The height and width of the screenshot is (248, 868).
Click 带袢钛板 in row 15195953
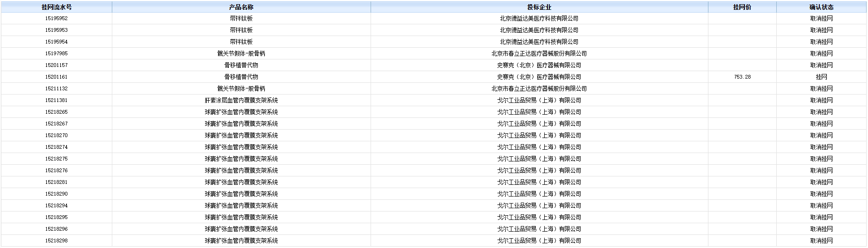[x=241, y=30]
